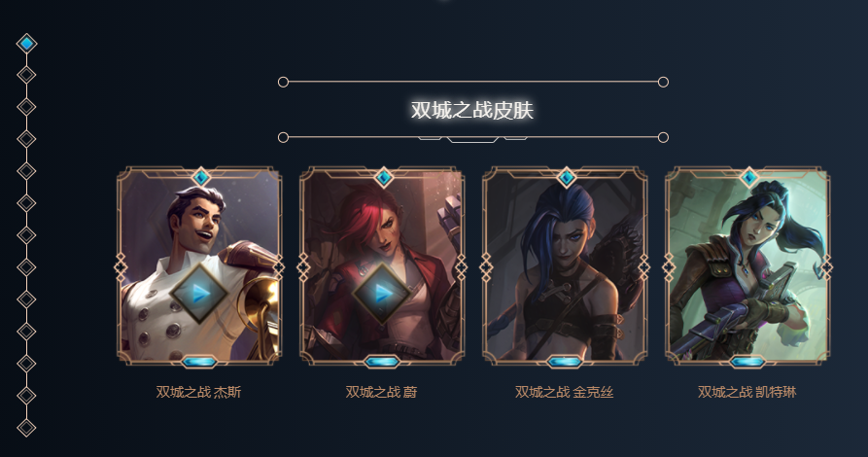
Task: Play the 双城之战 蔚 skin video
Action: 381,293
